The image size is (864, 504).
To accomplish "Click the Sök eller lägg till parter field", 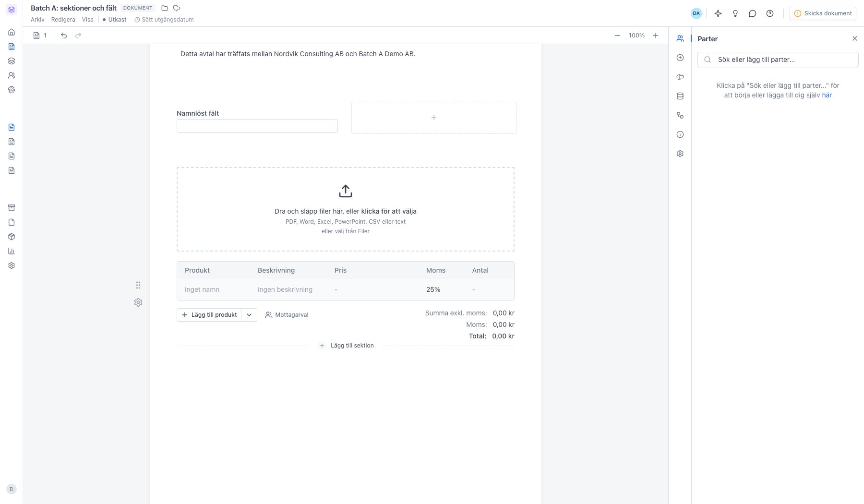I will tap(778, 60).
